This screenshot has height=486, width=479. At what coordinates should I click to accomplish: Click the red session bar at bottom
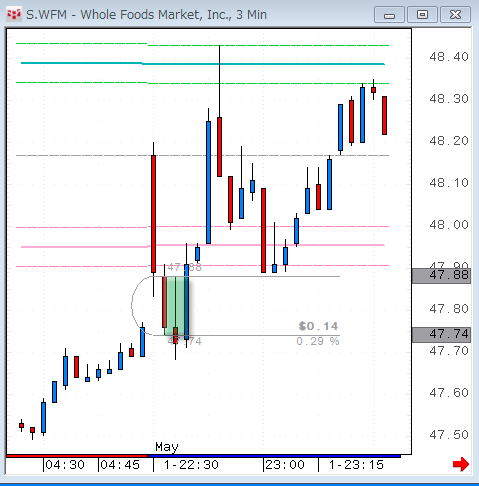pos(77,456)
